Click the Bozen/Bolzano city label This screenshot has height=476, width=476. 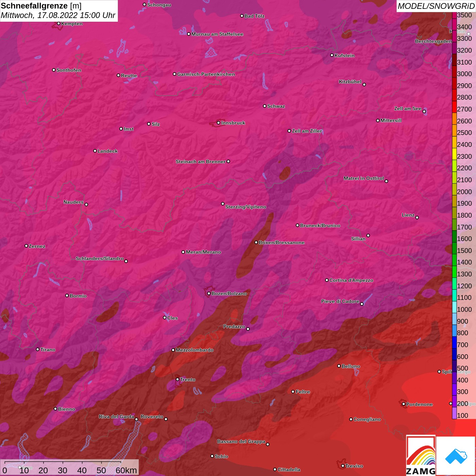tap(229, 293)
